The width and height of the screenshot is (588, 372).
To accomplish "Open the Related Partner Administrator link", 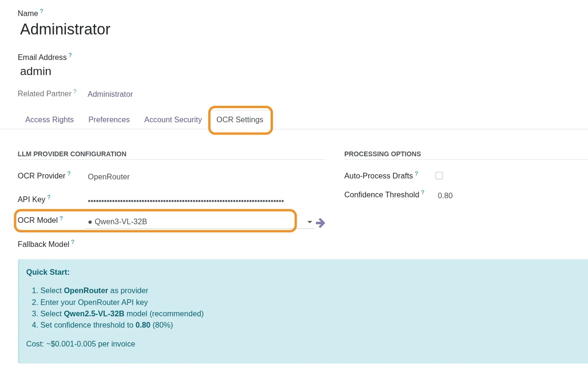I will pos(110,94).
